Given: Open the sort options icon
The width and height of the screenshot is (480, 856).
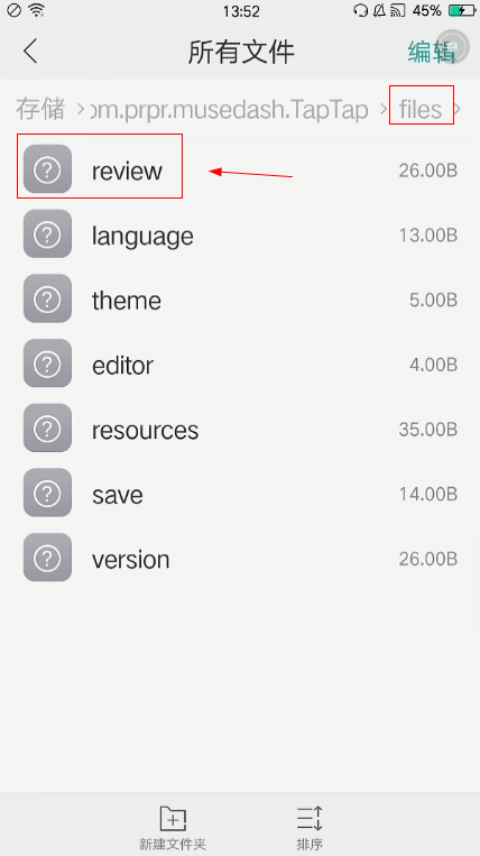Looking at the screenshot, I should 310,819.
